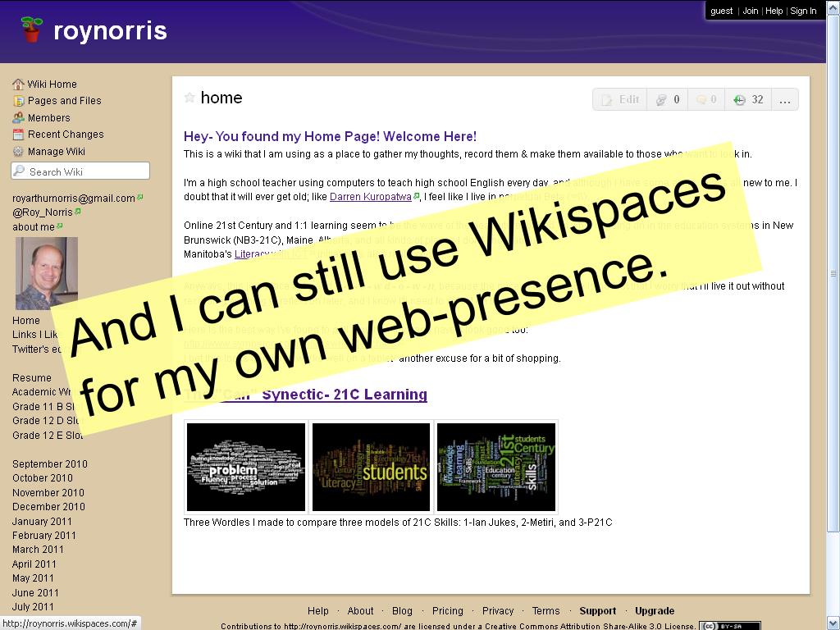
Task: Click the Manage Wiki gear icon
Action: pyautogui.click(x=19, y=152)
